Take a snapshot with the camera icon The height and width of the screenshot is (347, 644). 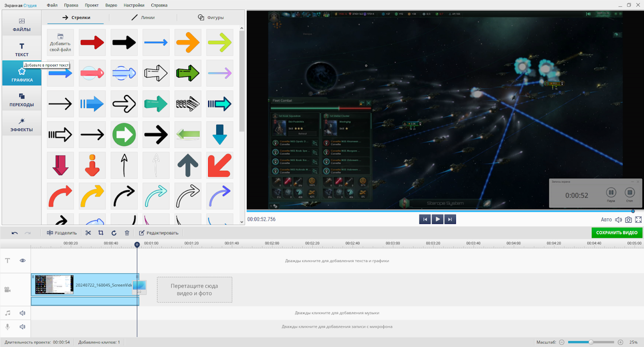[x=628, y=220]
